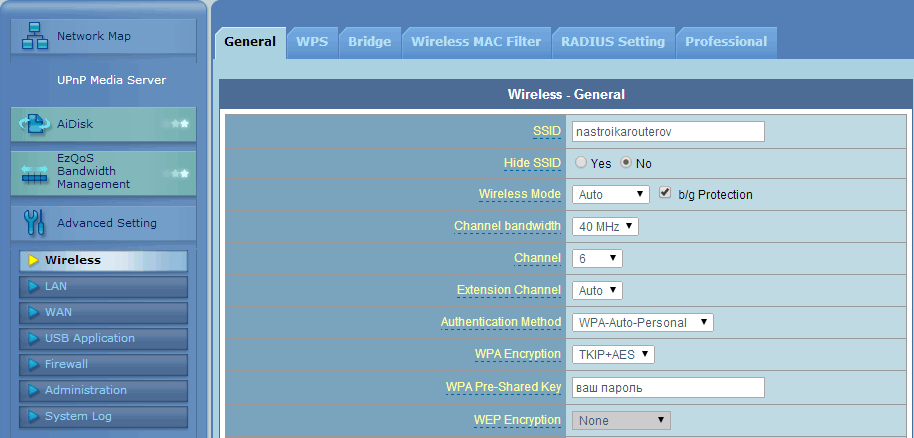The image size is (914, 438).
Task: Toggle the b/g Protection checkbox
Action: click(x=666, y=193)
